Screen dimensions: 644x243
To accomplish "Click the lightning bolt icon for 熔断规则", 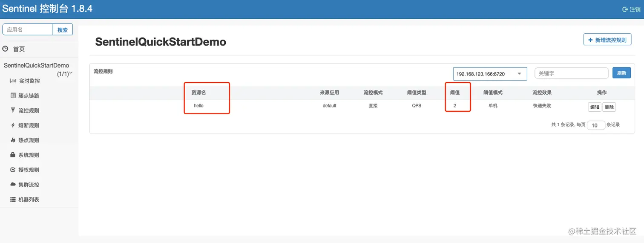I will (x=13, y=125).
